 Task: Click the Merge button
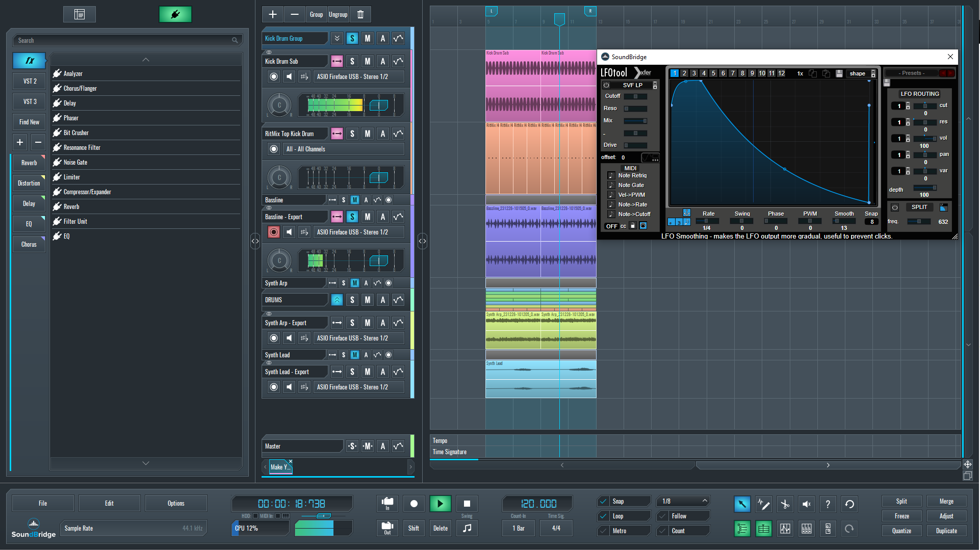(946, 502)
